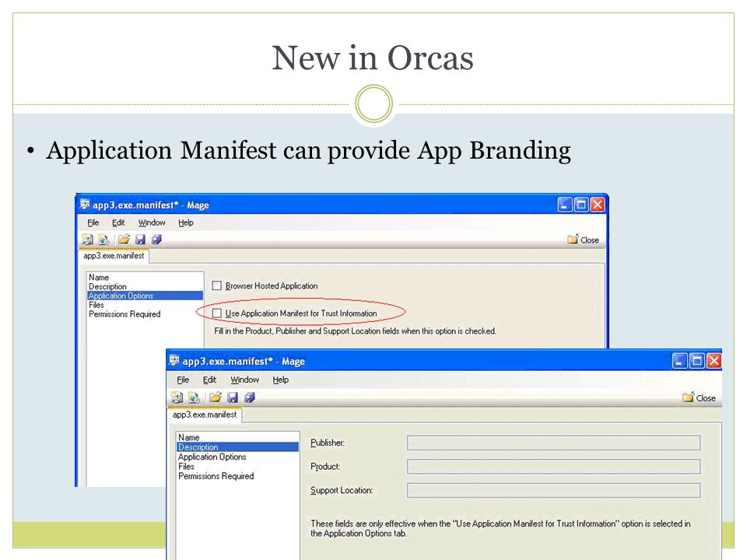Click into the Product text field
Viewport: 747px width, 560px height.
pos(553,467)
